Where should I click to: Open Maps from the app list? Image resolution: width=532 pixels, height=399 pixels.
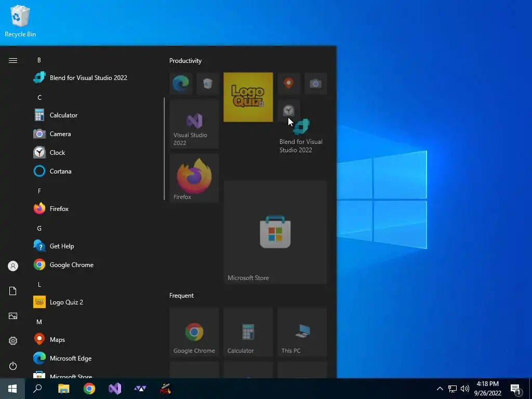pos(49,339)
